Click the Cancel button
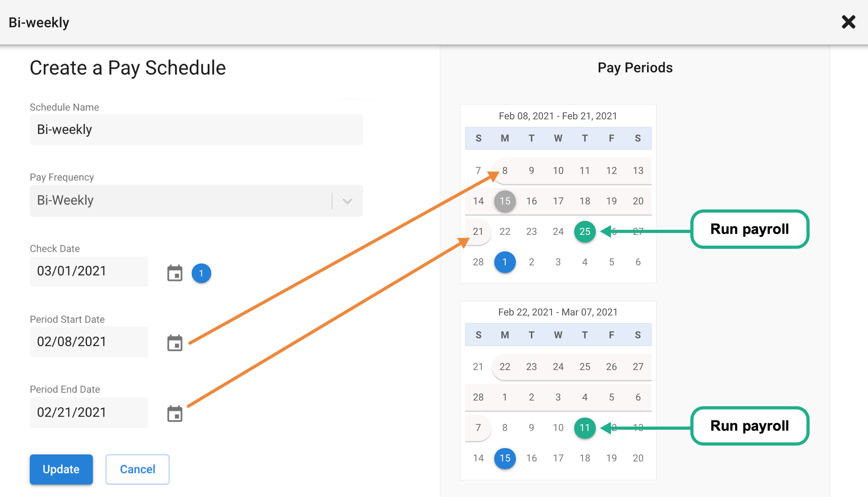Viewport: 868px width, 497px height. pos(137,469)
